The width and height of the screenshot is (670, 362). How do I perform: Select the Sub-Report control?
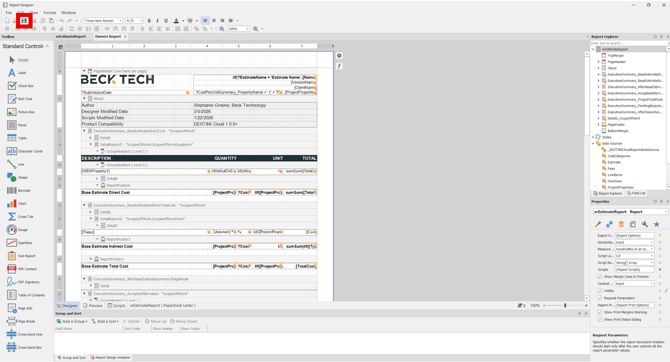tap(21, 256)
